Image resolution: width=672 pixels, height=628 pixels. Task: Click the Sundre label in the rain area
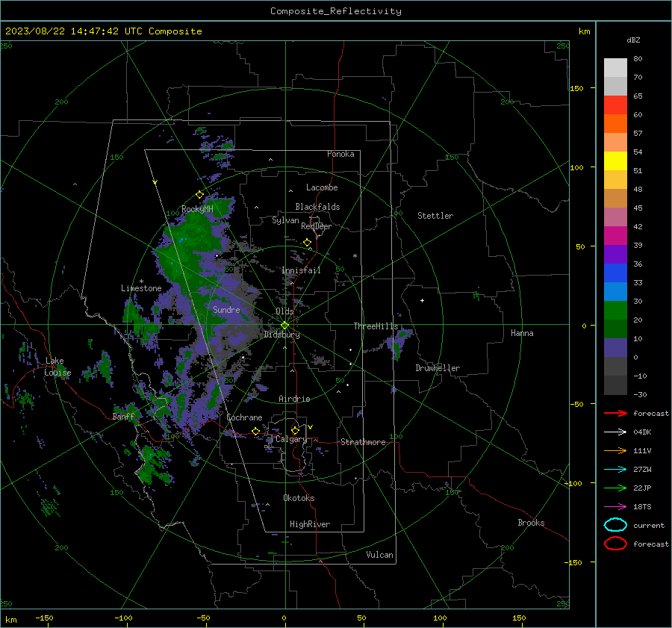click(226, 309)
